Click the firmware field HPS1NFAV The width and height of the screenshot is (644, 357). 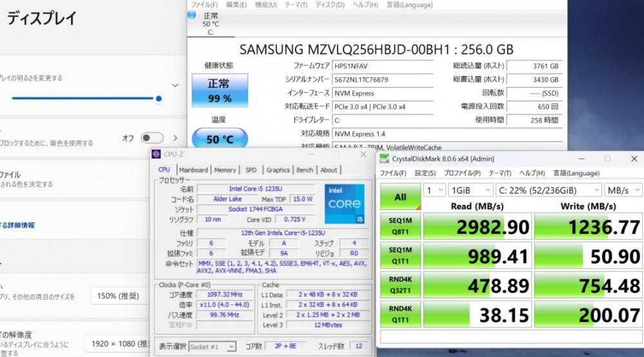(x=383, y=66)
